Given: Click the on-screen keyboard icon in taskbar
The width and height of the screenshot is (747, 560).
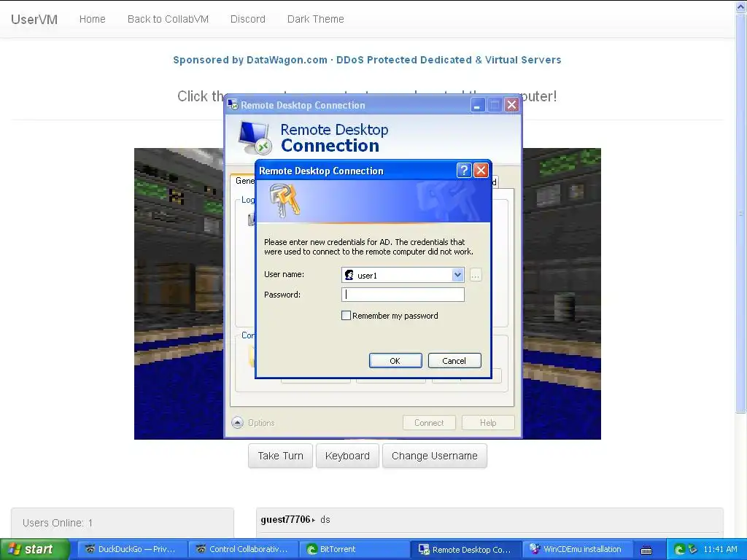Looking at the screenshot, I should click(646, 550).
